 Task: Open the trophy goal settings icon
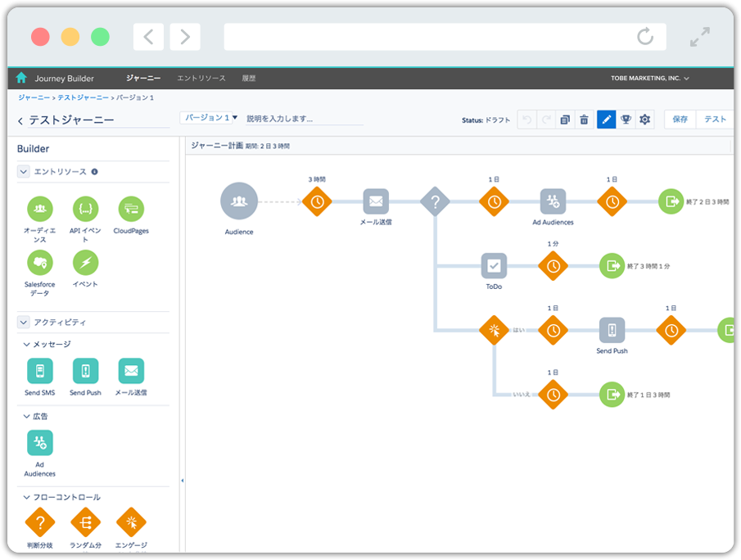pyautogui.click(x=626, y=120)
